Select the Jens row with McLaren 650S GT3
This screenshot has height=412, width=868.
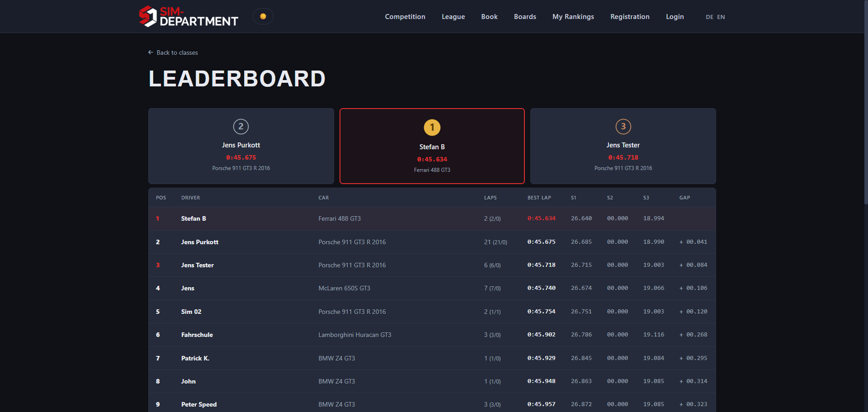tap(432, 288)
